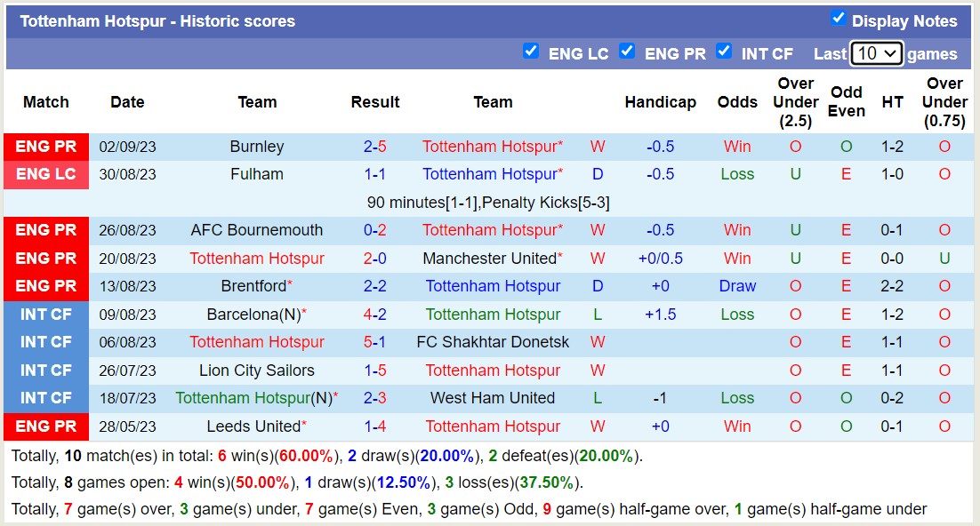Viewport: 980px width, 526px height.
Task: Click the ENG PR badge on the AFC Bournemouth row
Action: [x=46, y=230]
